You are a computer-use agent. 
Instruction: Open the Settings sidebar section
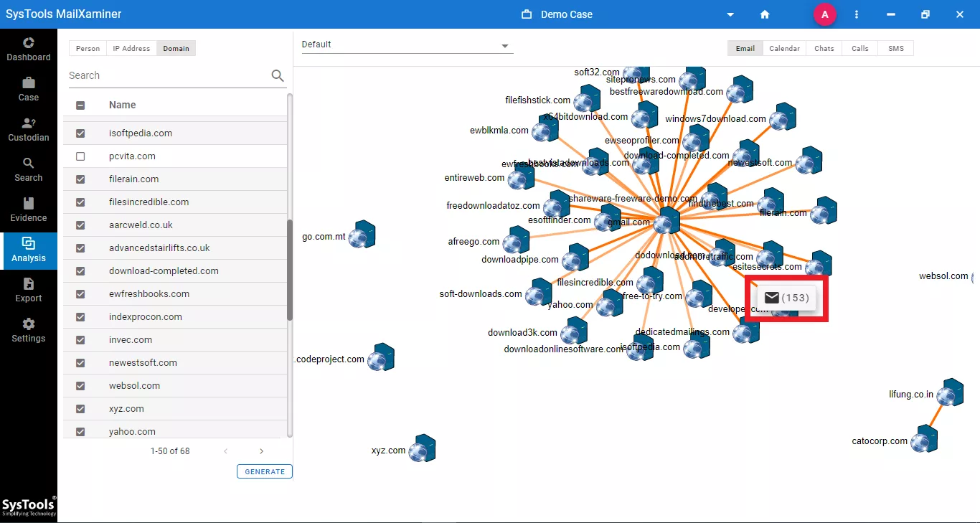coord(29,330)
